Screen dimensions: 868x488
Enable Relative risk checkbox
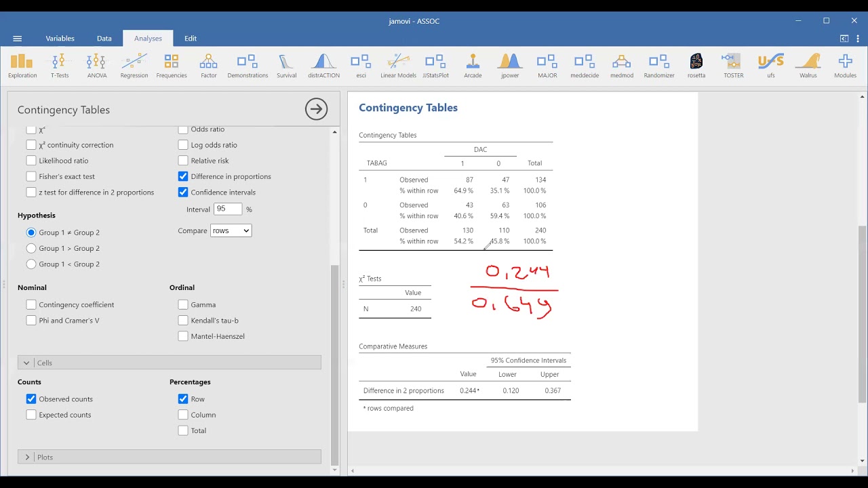point(183,161)
